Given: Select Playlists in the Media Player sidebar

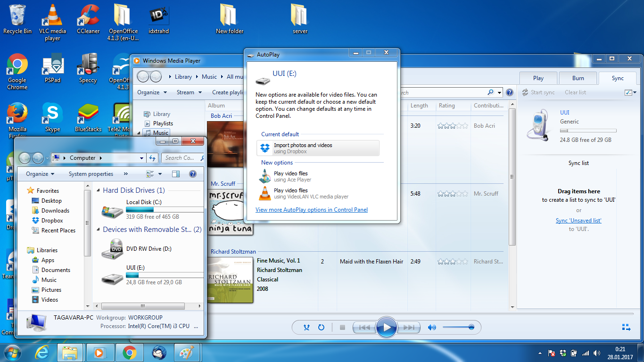Looking at the screenshot, I should [163, 123].
